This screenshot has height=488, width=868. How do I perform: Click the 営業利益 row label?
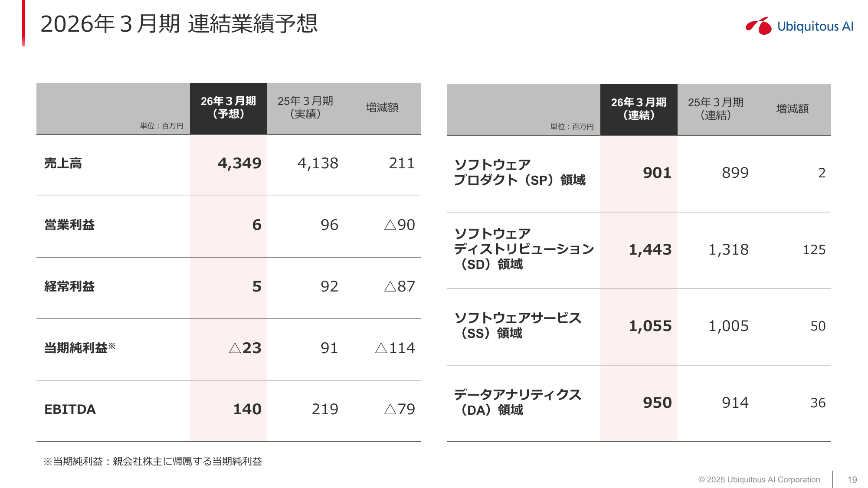pos(69,225)
